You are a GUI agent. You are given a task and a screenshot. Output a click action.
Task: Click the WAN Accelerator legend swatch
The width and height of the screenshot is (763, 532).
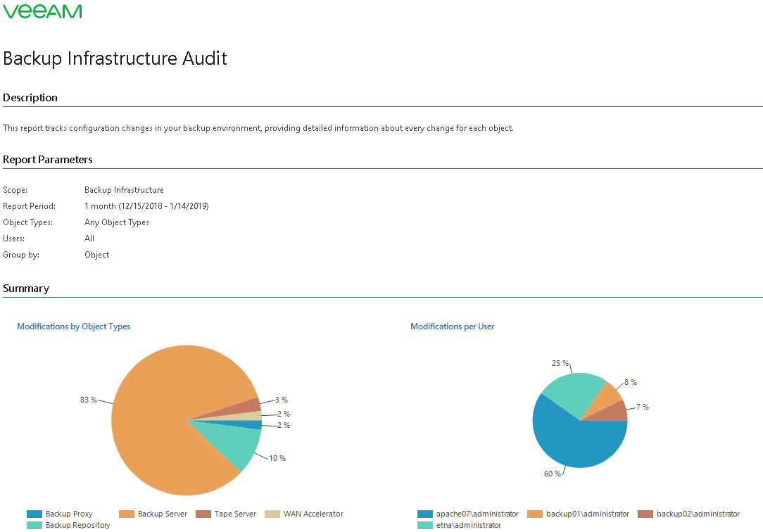coord(272,514)
